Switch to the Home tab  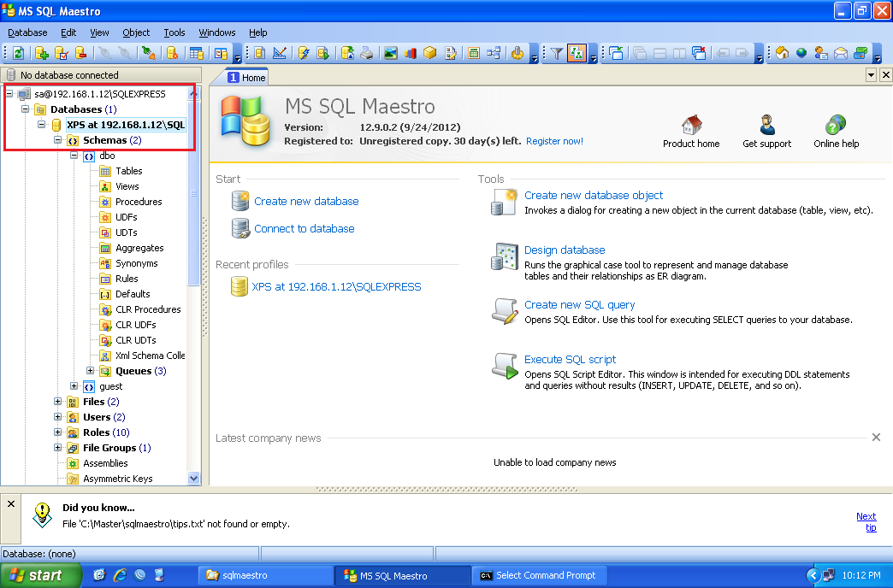pyautogui.click(x=246, y=78)
